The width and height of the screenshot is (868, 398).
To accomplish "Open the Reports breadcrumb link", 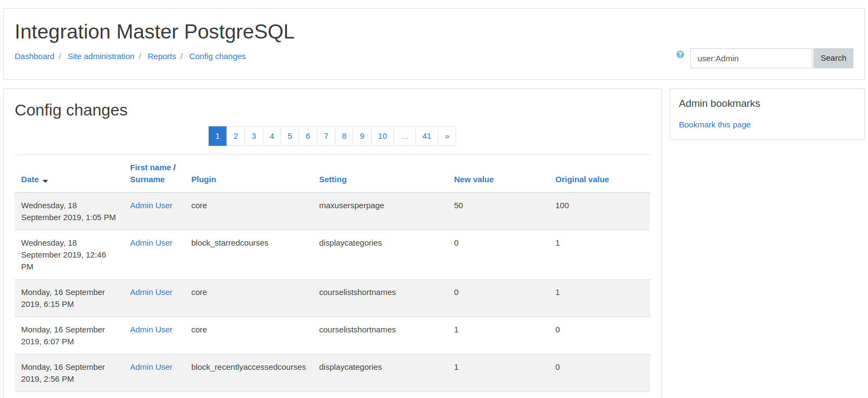I will click(x=162, y=56).
